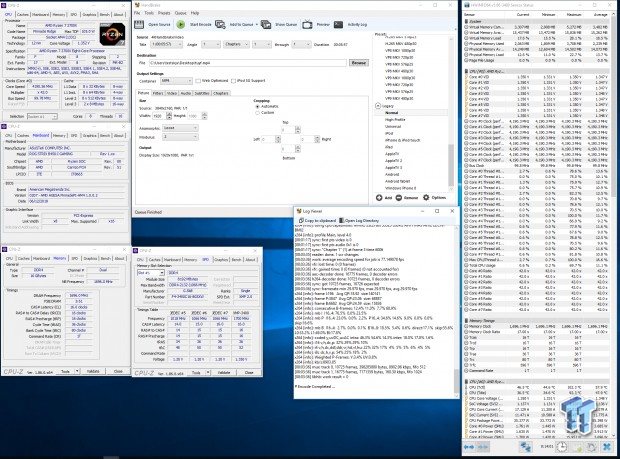Click the destination File path field

[x=248, y=63]
